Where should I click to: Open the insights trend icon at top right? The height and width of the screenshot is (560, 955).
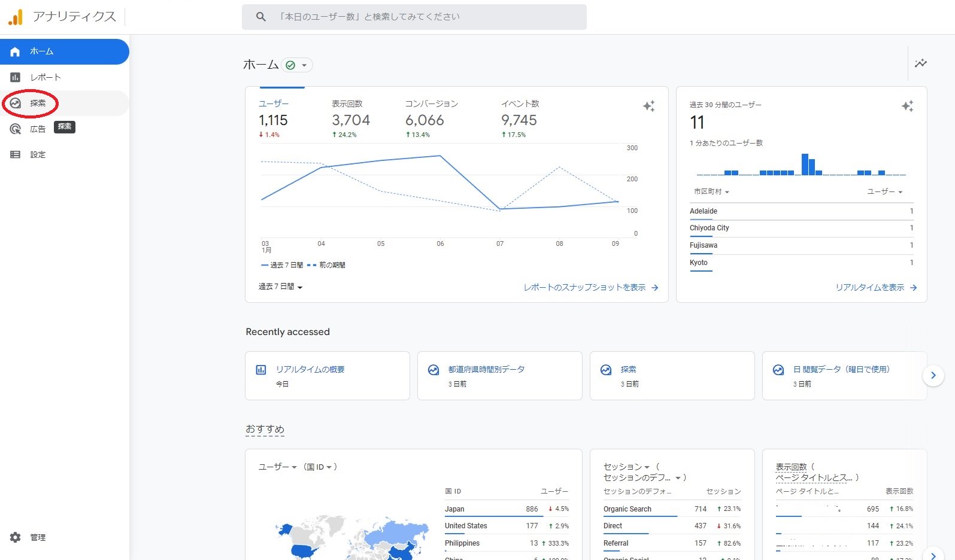(x=920, y=63)
